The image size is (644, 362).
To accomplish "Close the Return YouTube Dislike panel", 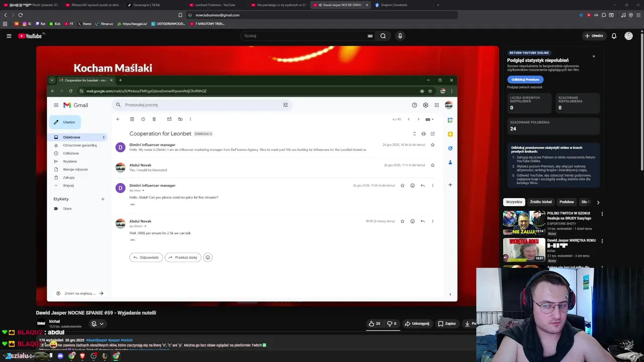I will (x=594, y=56).
